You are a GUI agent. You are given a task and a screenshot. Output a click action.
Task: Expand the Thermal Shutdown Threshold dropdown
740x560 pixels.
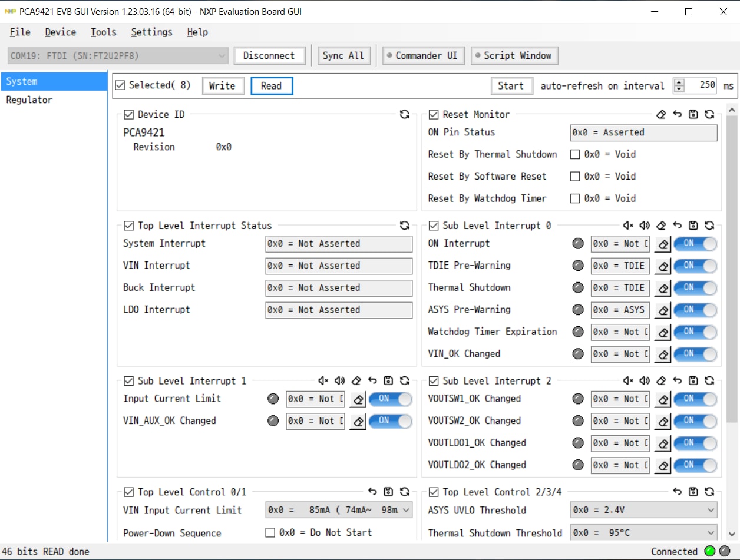[x=643, y=533]
